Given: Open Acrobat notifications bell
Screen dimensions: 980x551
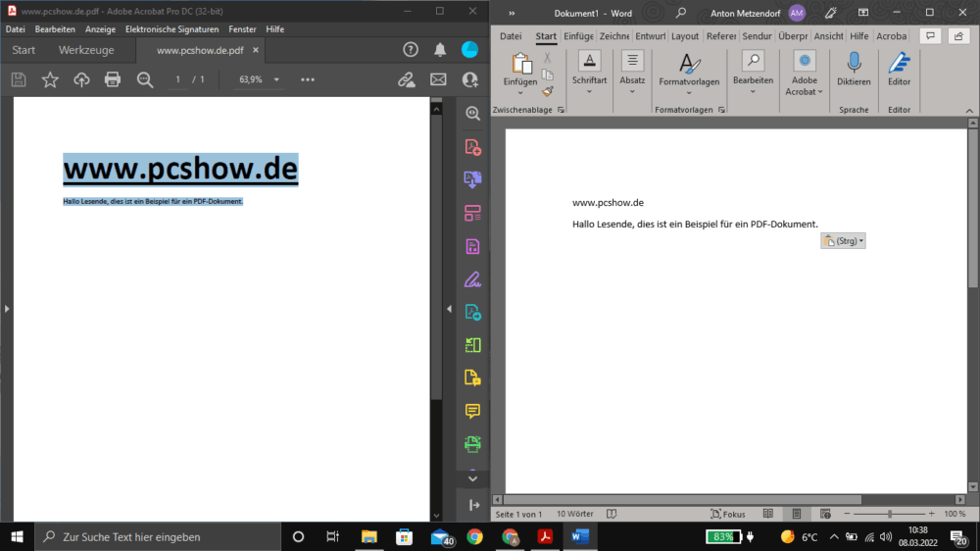Looking at the screenshot, I should [x=440, y=50].
